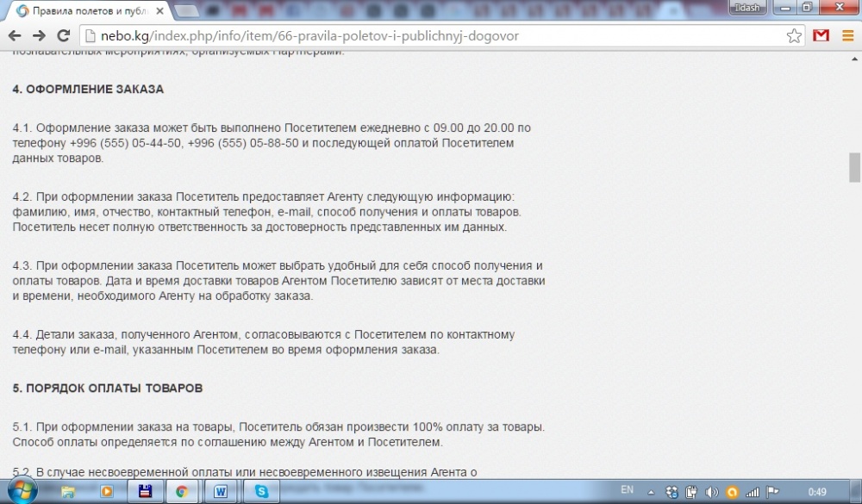Restore down the Chrome window
The image size is (862, 504).
[808, 8]
